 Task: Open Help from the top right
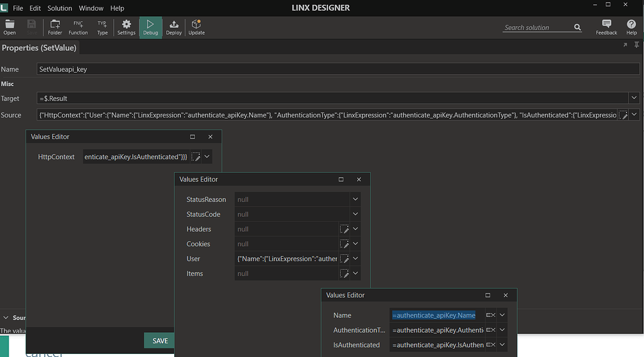point(632,27)
